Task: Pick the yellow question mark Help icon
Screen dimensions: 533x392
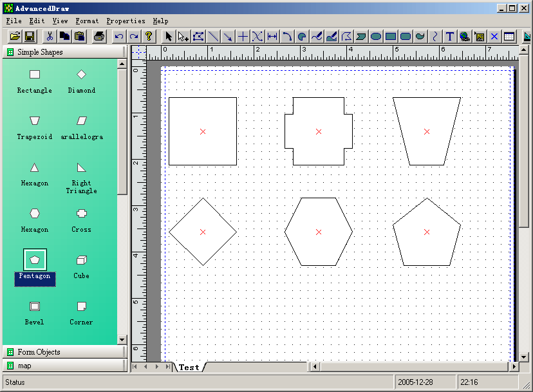Action: tap(149, 37)
